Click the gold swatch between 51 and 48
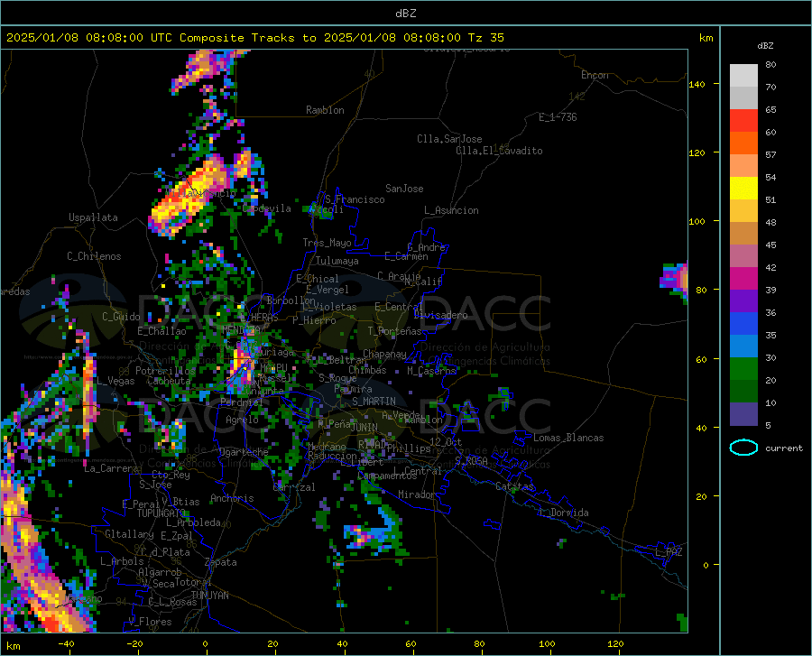The height and width of the screenshot is (656, 812). pyautogui.click(x=743, y=211)
